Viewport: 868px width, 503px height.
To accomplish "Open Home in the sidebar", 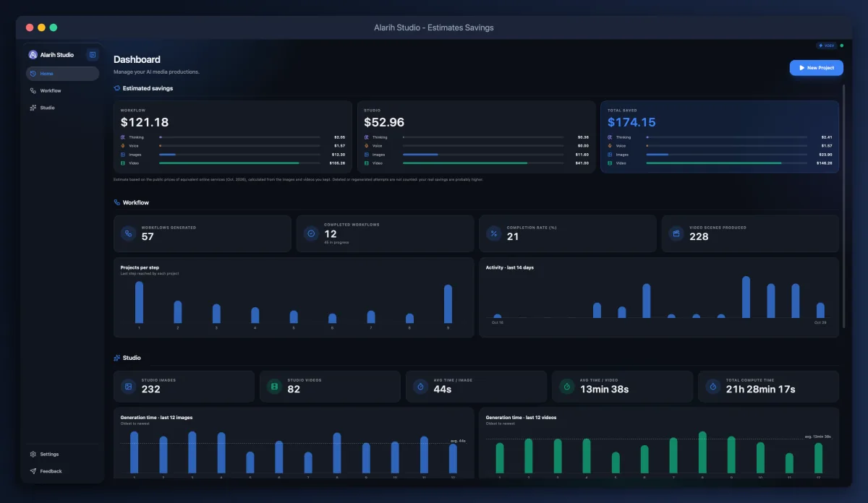I will coord(62,74).
